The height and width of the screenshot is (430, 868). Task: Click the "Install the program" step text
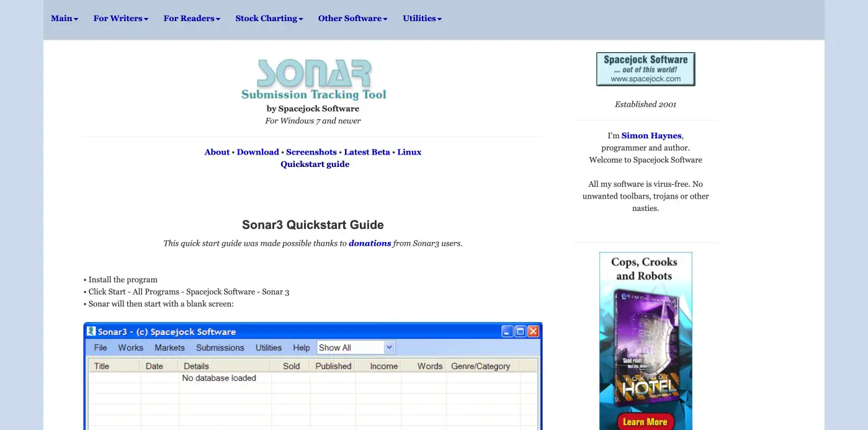point(123,280)
